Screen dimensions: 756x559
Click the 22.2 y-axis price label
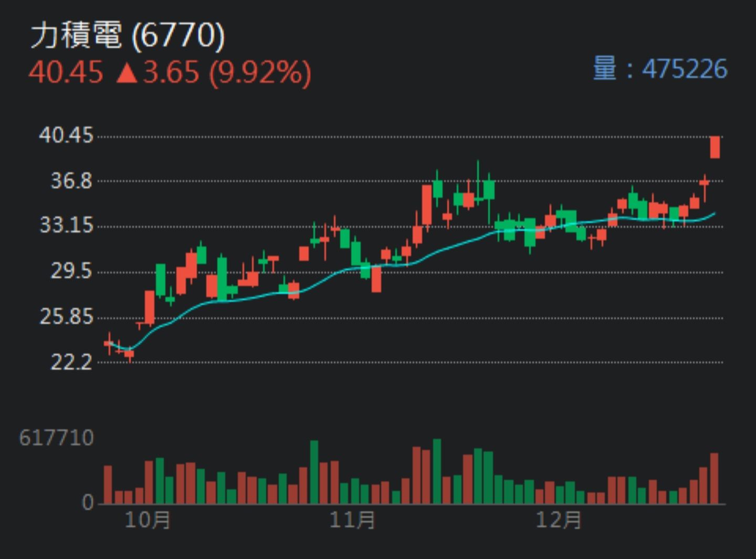(x=71, y=362)
